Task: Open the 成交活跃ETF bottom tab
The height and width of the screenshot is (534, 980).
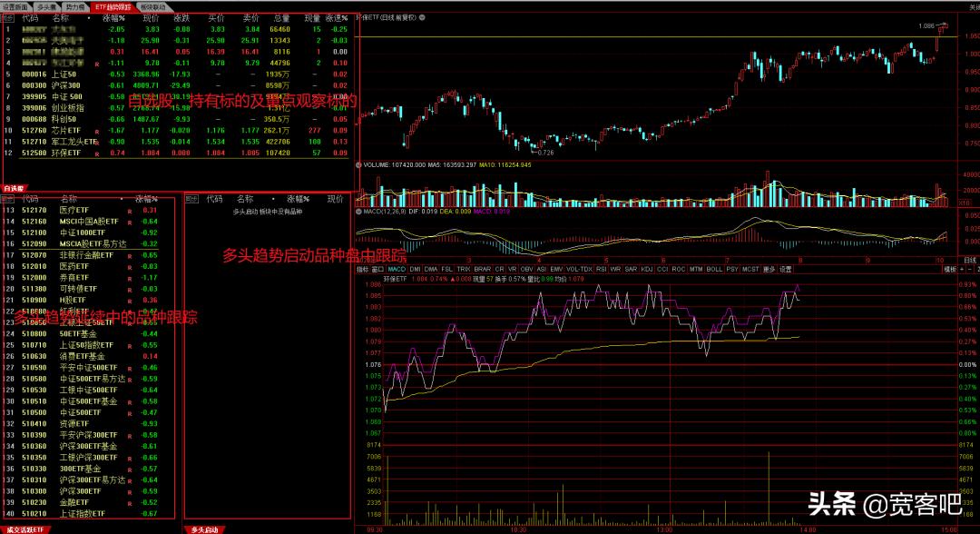Action: click(27, 528)
